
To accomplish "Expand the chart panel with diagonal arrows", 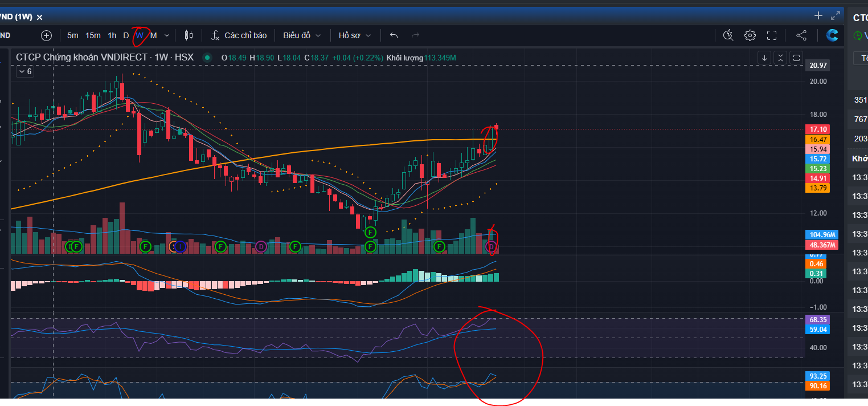I will (836, 16).
